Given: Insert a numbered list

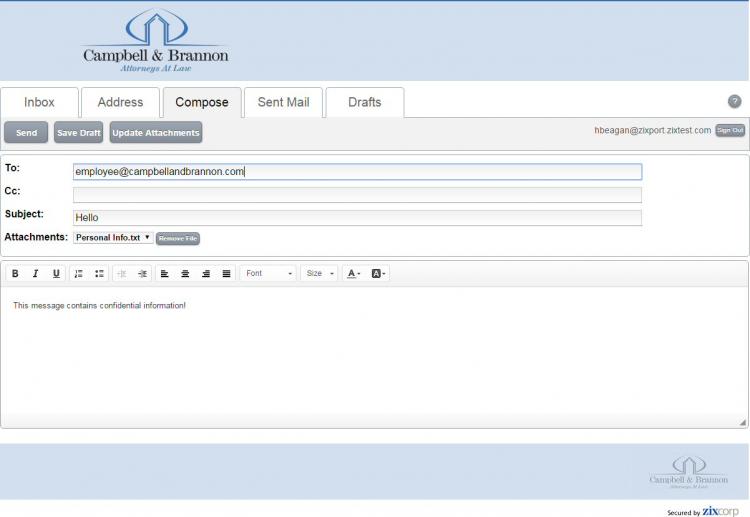Looking at the screenshot, I should (x=79, y=273).
